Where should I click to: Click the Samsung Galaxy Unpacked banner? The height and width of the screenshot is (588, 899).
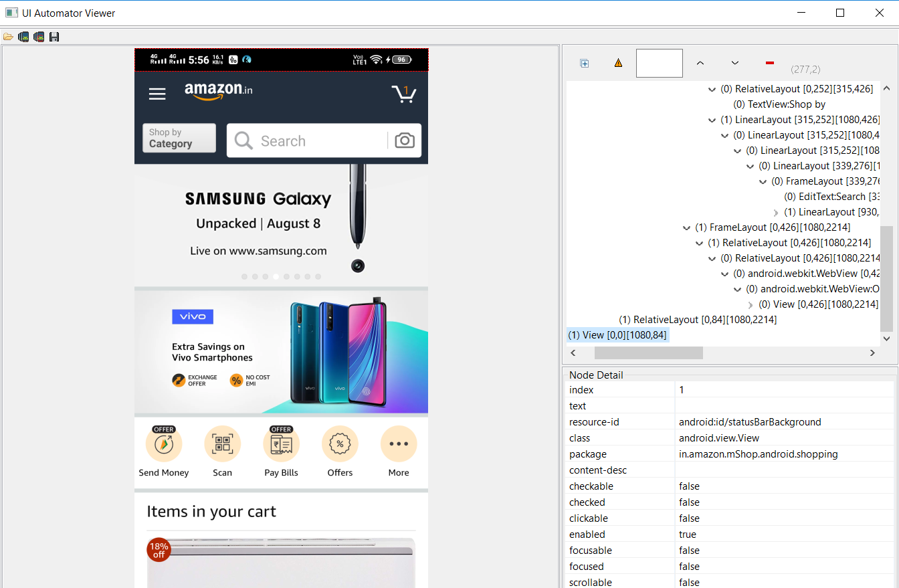pos(281,225)
